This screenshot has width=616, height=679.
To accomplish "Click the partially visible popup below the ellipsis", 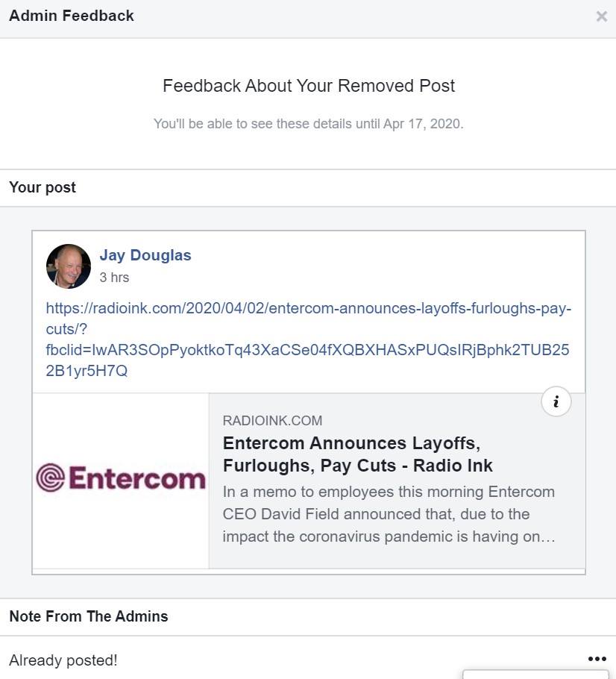I will click(x=535, y=675).
